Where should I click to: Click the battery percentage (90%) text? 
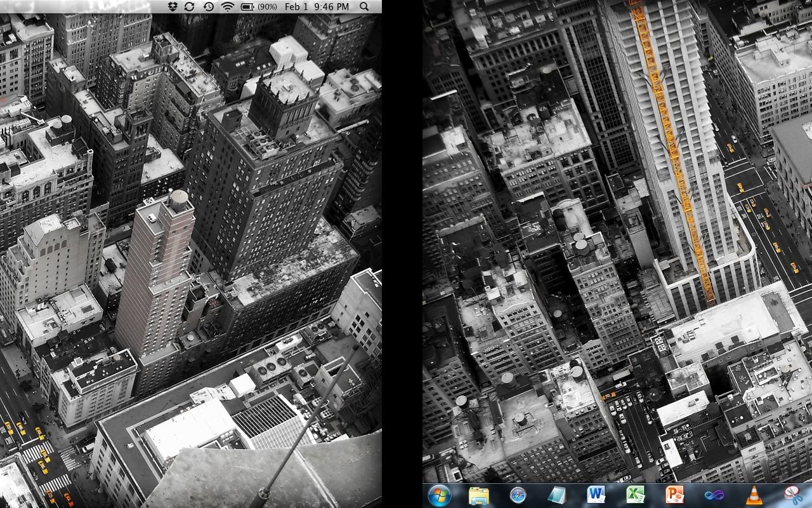(x=267, y=6)
